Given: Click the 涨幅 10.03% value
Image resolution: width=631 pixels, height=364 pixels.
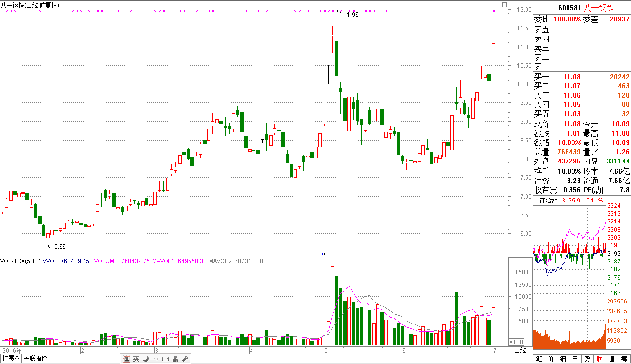Looking at the screenshot, I should pyautogui.click(x=568, y=143).
